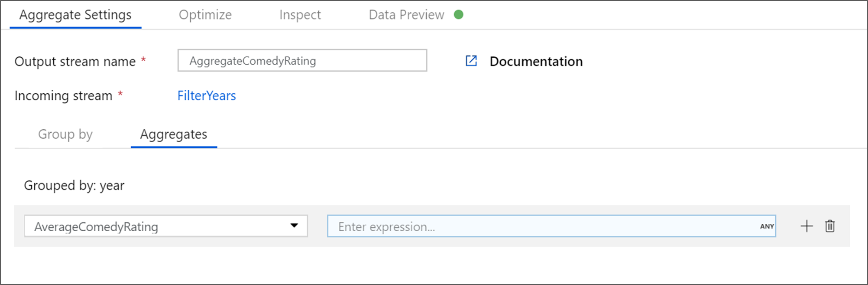Select the Aggregate Settings tab

75,15
